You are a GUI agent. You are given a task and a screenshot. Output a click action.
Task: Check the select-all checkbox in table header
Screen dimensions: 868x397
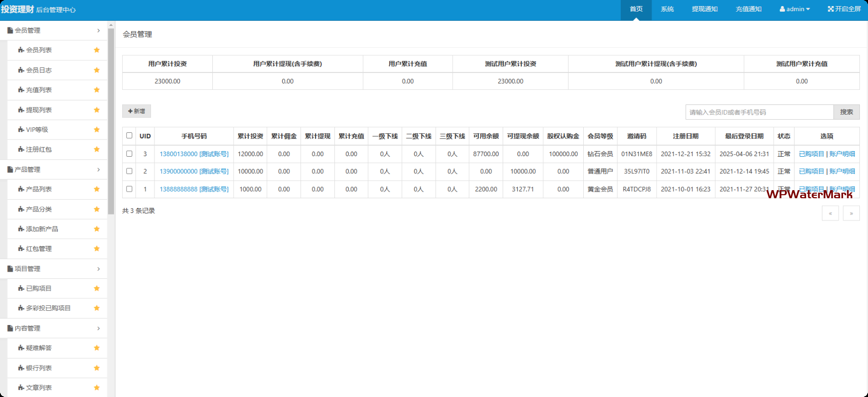point(129,135)
